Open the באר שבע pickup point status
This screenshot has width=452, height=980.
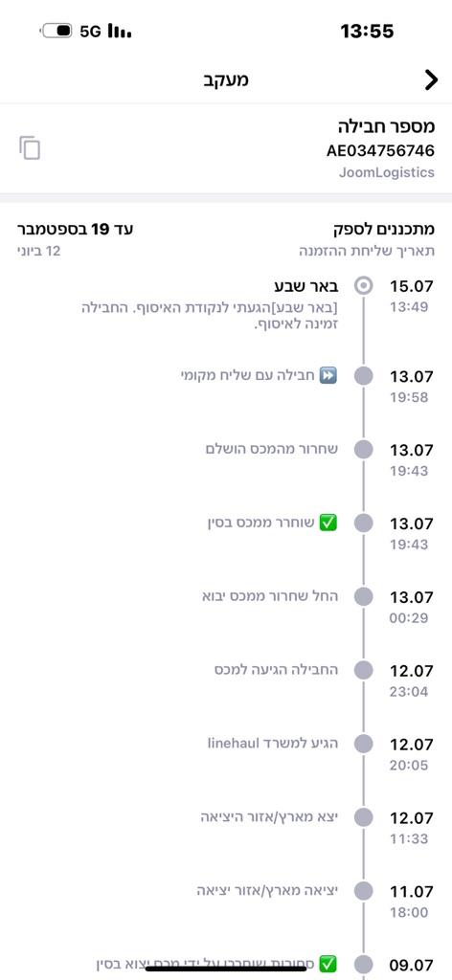coord(307,286)
